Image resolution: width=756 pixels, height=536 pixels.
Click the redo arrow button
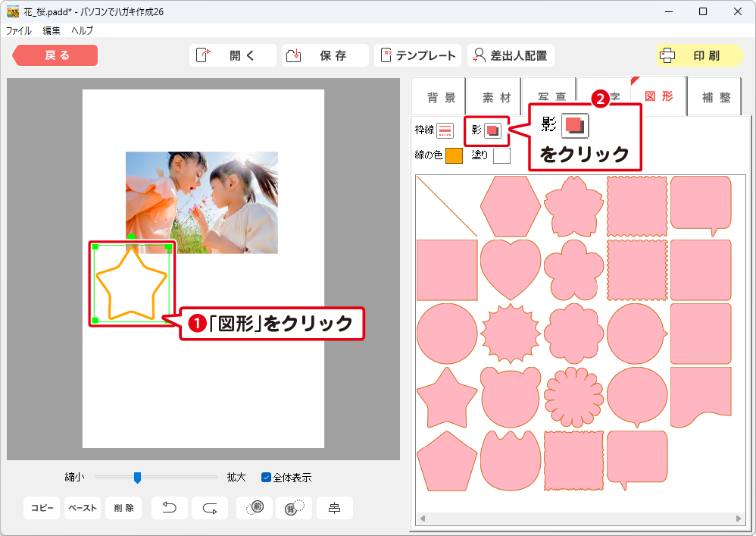click(x=210, y=508)
